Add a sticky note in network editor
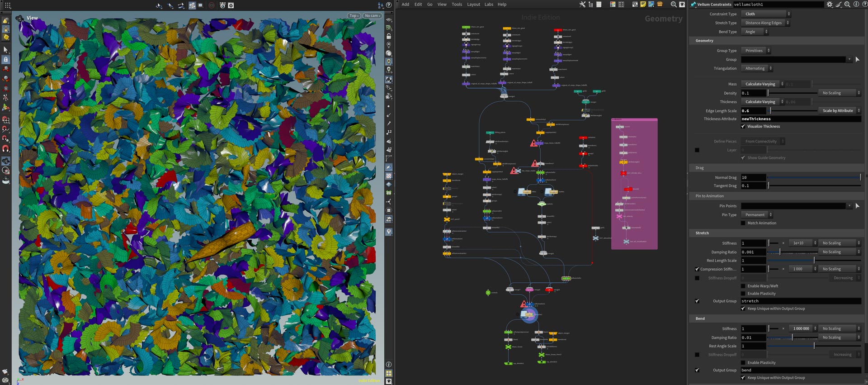Screen dimensions: 868x385 [x=643, y=5]
